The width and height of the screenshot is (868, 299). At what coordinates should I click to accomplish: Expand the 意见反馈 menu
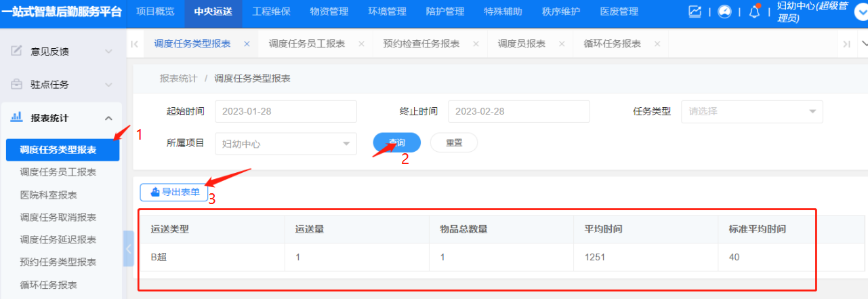pos(108,51)
